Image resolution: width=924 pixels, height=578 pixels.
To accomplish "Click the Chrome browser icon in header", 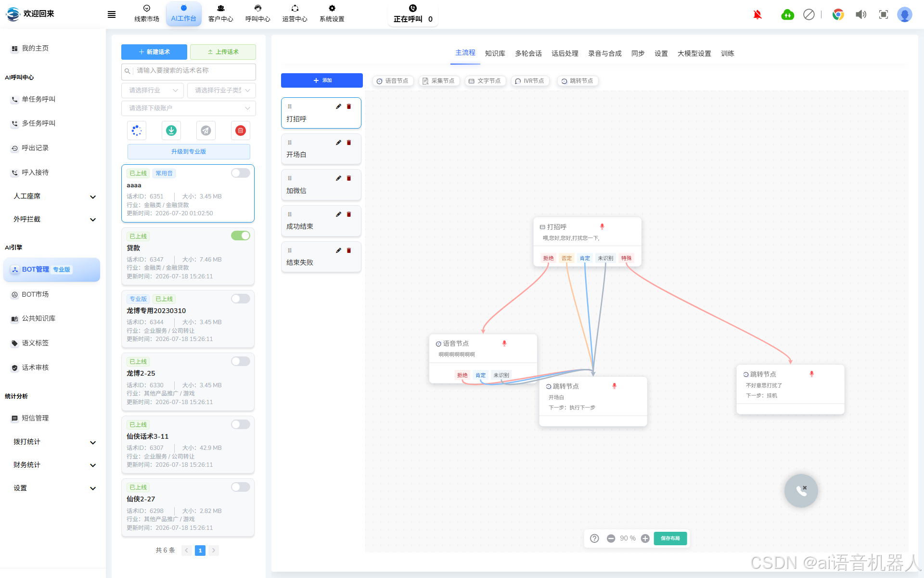I will pyautogui.click(x=838, y=14).
